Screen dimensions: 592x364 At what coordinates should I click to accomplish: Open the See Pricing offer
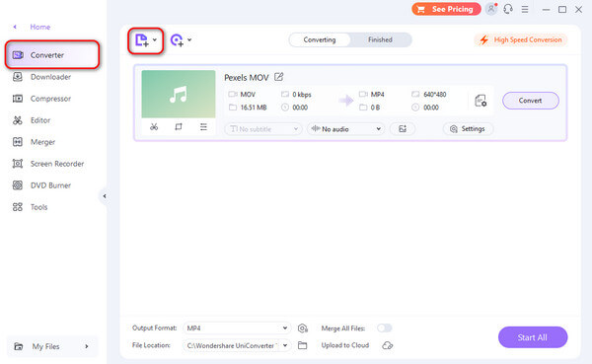click(446, 9)
